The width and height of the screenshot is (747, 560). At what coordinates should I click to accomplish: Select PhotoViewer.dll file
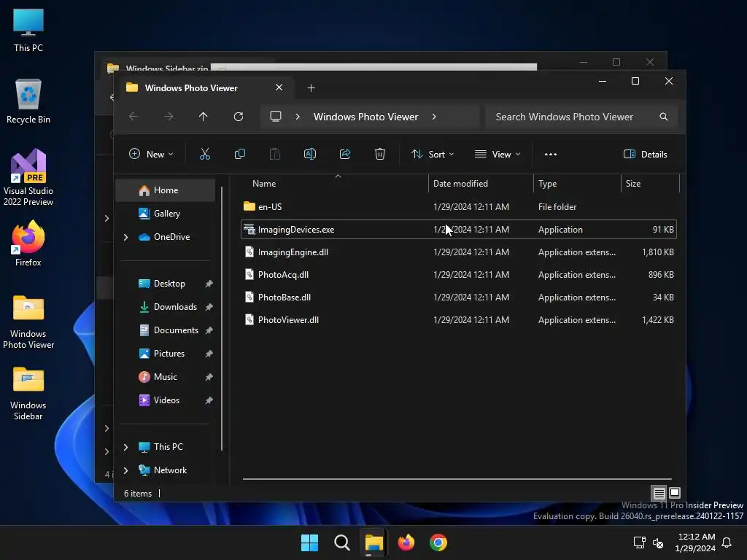[458, 320]
